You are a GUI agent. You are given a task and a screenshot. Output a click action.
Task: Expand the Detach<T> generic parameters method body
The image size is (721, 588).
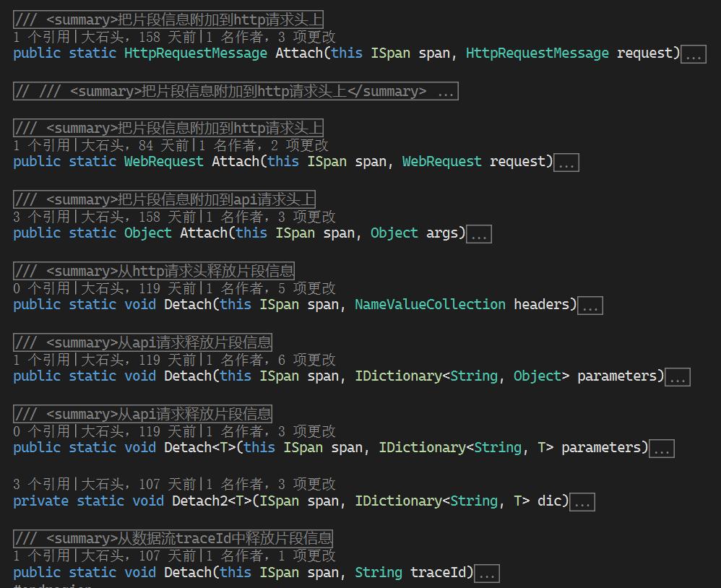coord(662,449)
